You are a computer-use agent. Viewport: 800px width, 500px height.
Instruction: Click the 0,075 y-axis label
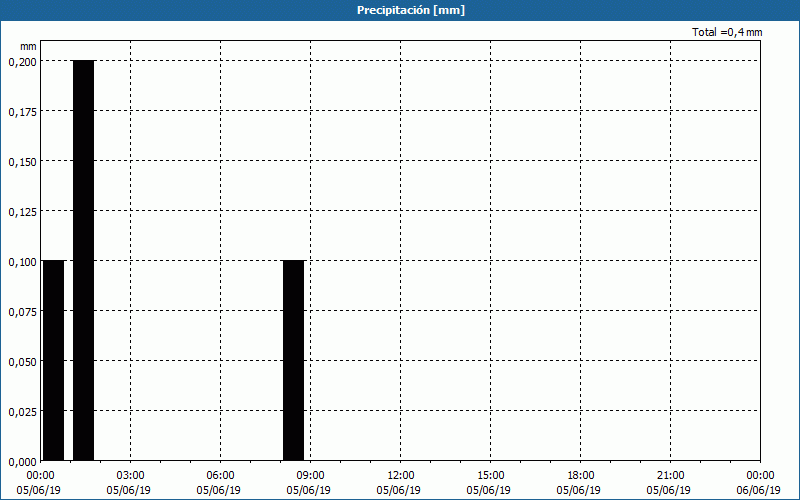(22, 312)
